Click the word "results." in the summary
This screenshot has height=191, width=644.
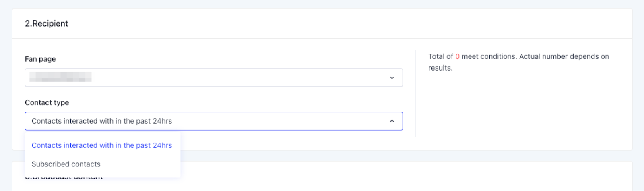[x=440, y=68]
